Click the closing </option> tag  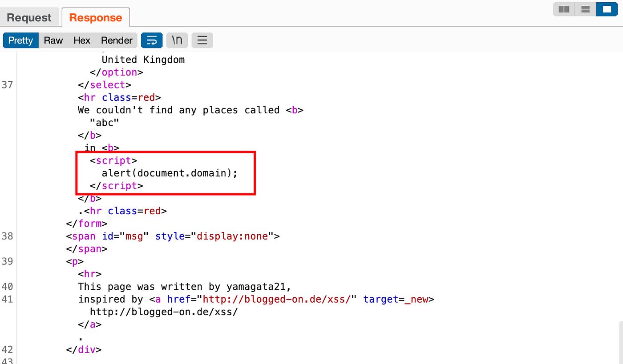[117, 72]
